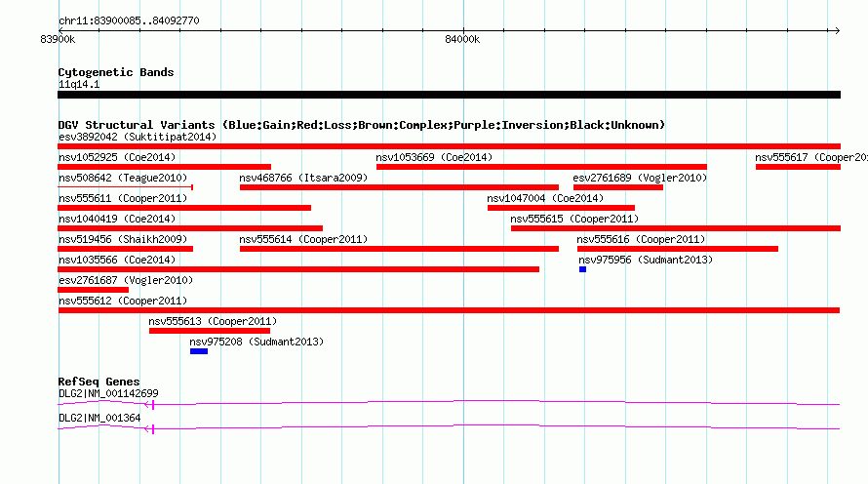Select the red nsv555613 loss bar
The image size is (868, 484).
[x=210, y=331]
